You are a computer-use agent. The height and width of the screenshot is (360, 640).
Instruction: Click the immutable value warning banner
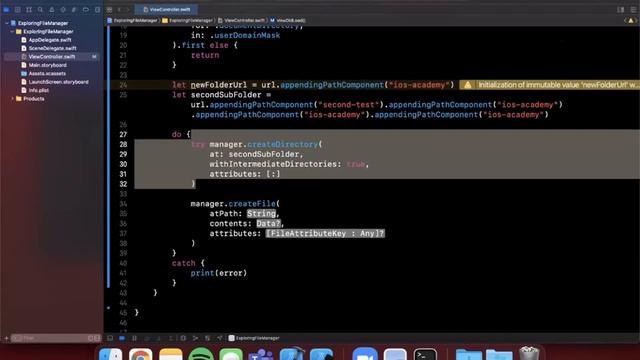(550, 85)
